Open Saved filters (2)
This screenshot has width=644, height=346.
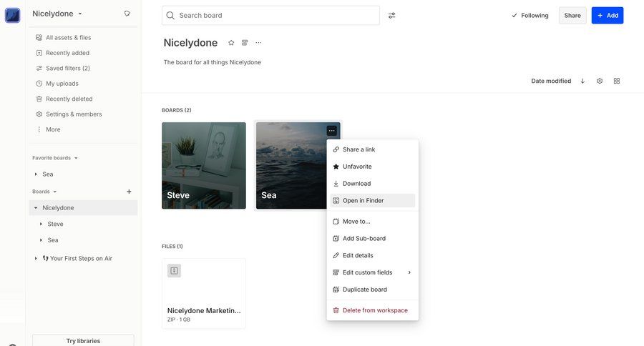[63, 68]
